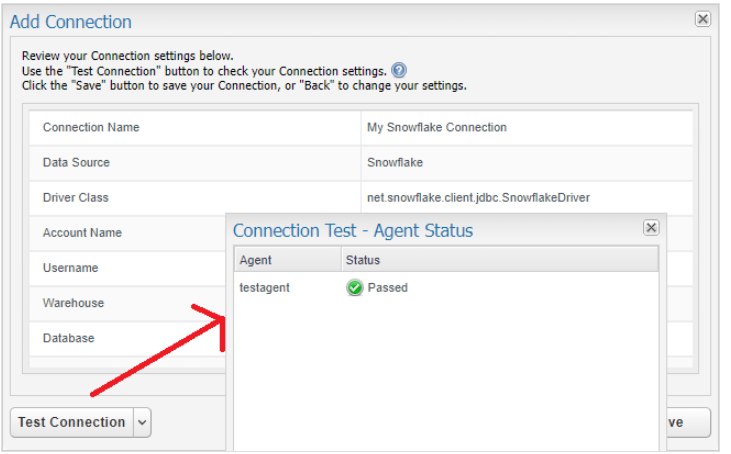
Task: Click the Warehouse label
Action: [73, 303]
